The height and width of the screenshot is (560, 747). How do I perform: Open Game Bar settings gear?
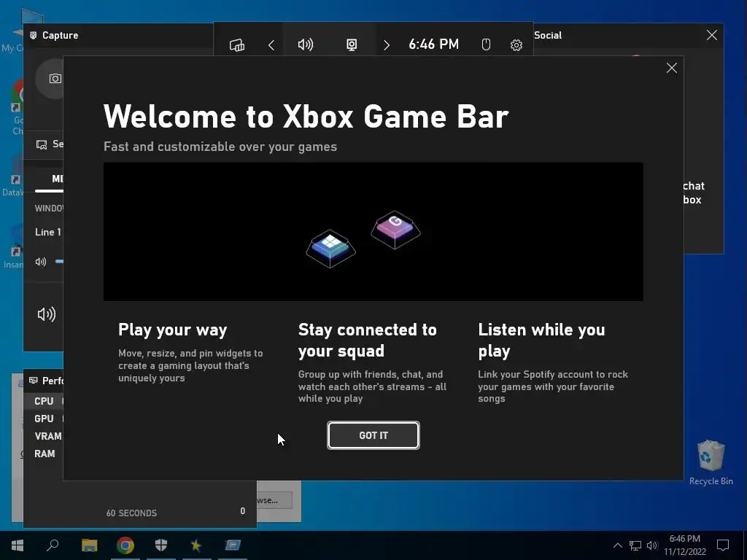[x=516, y=44]
